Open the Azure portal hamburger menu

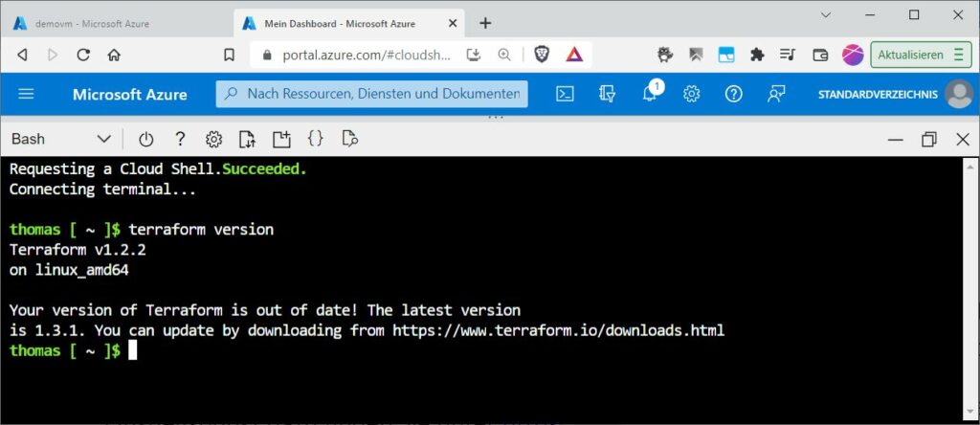[x=26, y=95]
